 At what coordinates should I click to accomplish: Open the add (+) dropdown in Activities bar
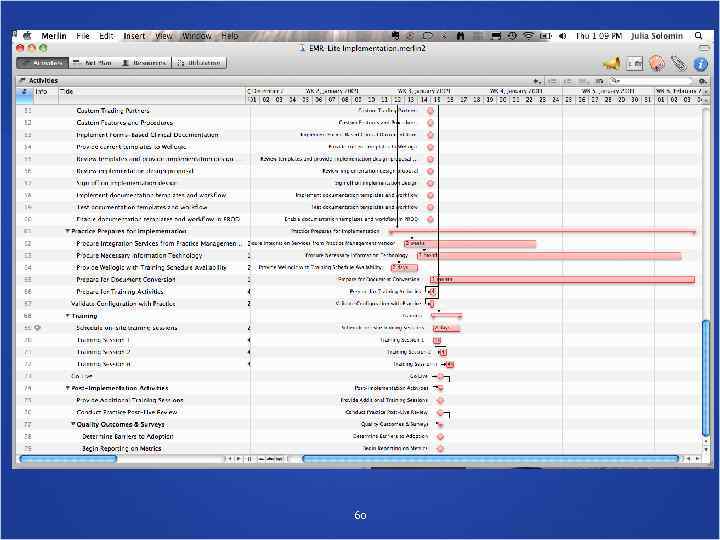pos(537,81)
